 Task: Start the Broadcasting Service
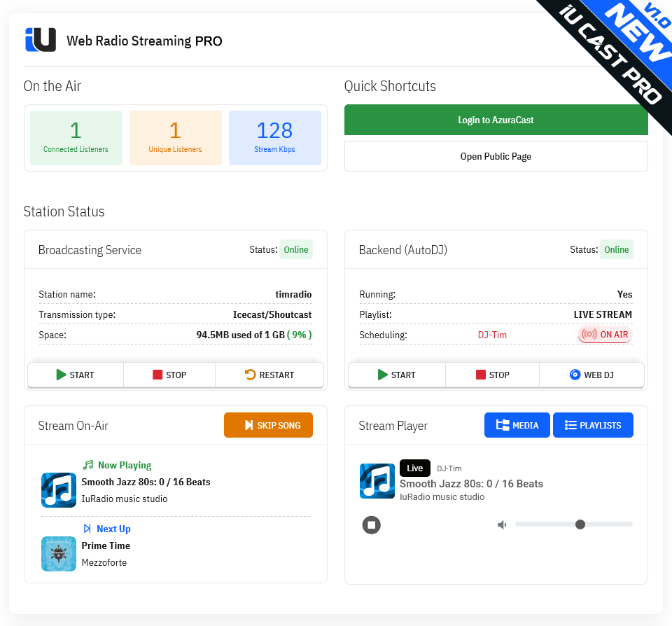pyautogui.click(x=76, y=375)
